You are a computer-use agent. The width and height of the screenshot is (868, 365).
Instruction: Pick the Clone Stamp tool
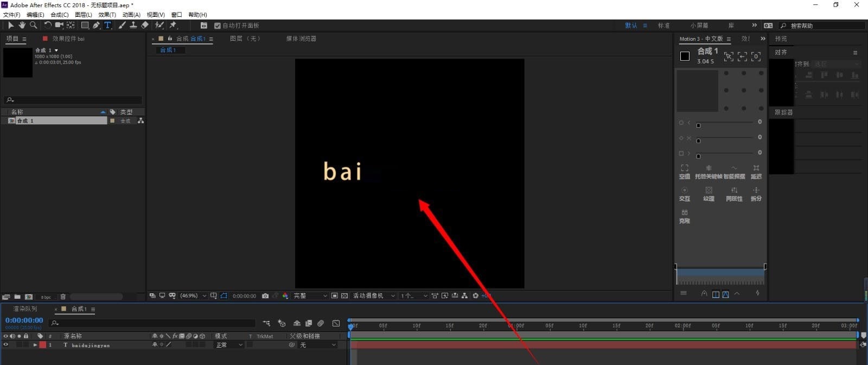pos(133,25)
